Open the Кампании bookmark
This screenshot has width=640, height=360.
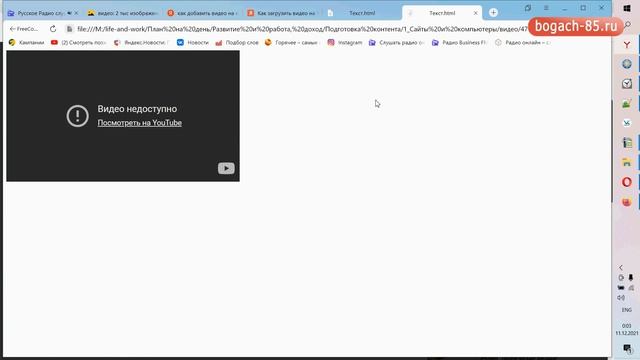[x=27, y=42]
